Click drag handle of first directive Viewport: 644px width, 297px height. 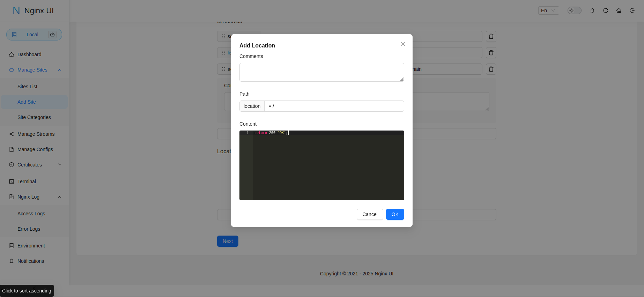(x=224, y=36)
